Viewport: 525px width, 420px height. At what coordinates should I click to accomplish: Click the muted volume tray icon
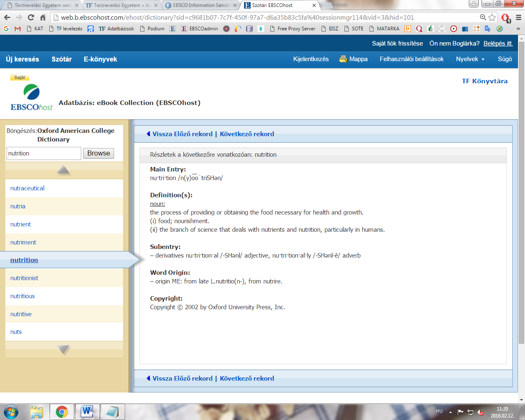tap(480, 412)
